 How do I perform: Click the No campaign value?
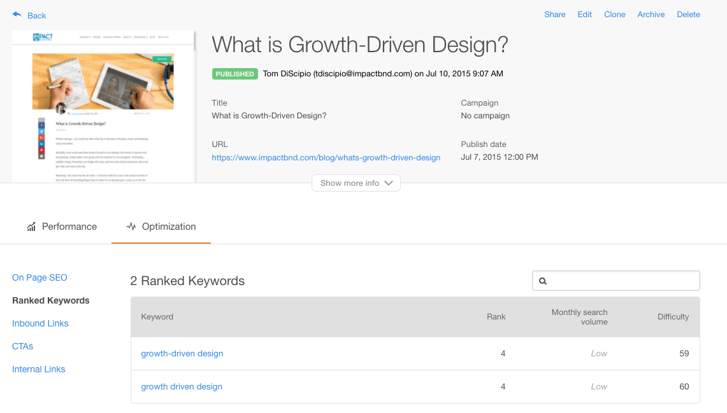point(485,116)
